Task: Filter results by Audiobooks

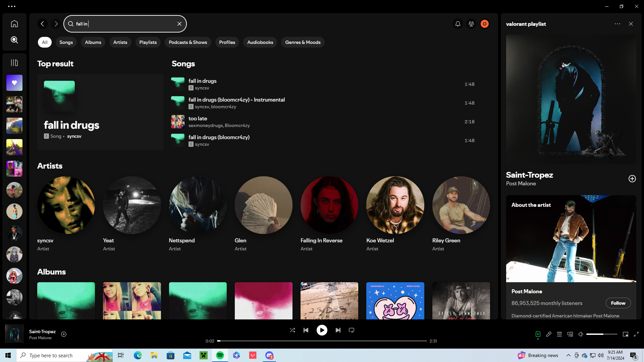Action: [260, 42]
